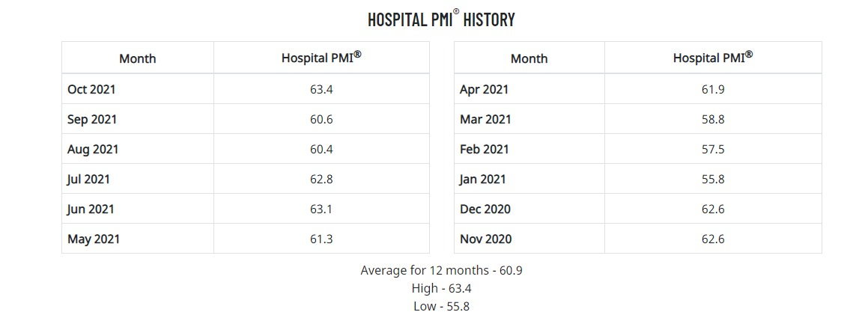Click the Nov 2020 row label

485,239
